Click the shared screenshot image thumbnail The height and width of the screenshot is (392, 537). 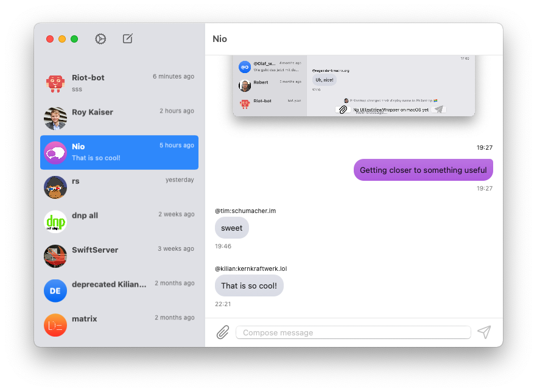353,86
